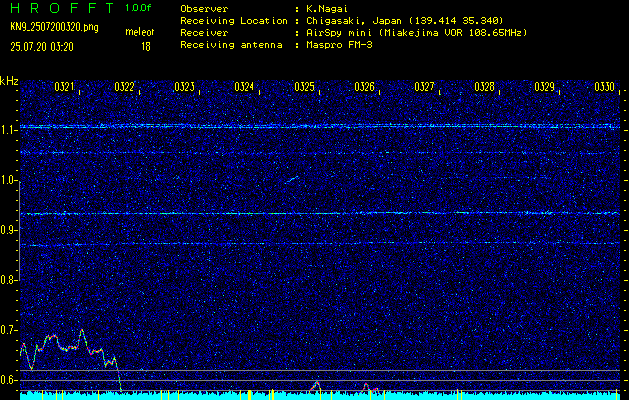Click the version number 1.0.0f
The height and width of the screenshot is (400, 629).
point(138,8)
